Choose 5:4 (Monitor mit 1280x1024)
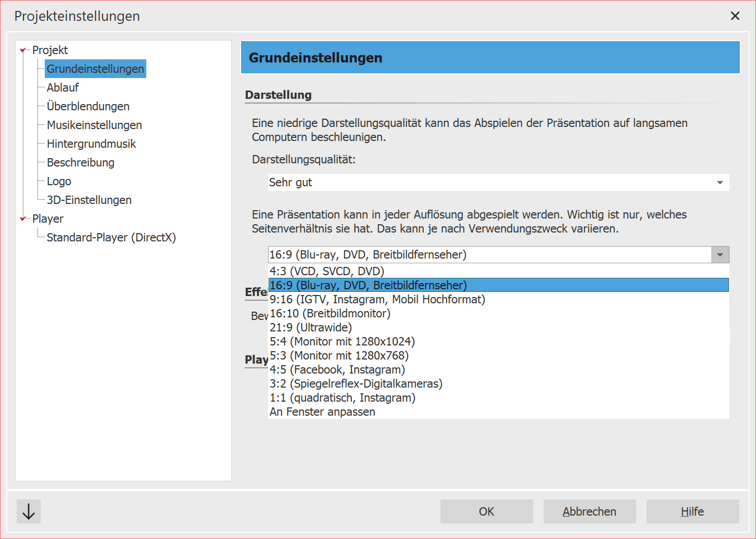This screenshot has width=756, height=539. 498,341
